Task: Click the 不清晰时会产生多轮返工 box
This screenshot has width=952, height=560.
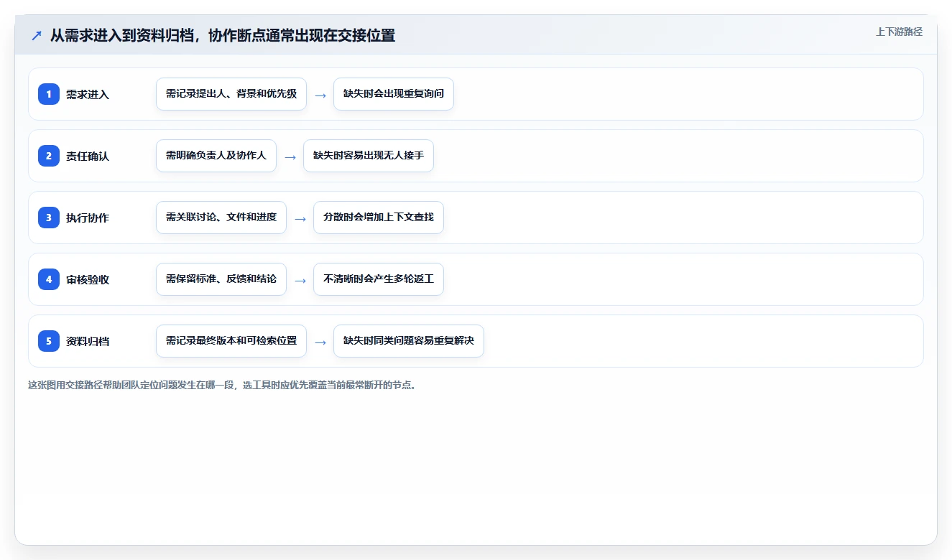Action: pos(379,279)
